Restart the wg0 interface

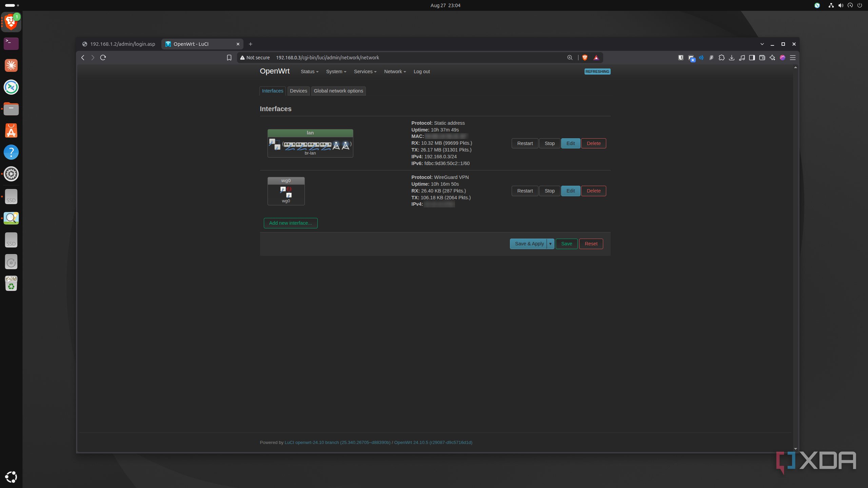[525, 191]
